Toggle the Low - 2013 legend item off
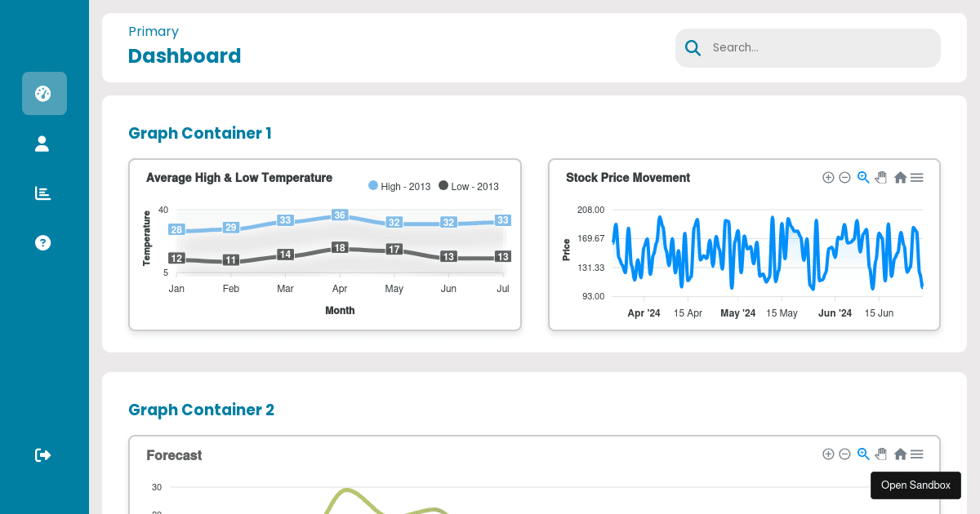Screen dimensions: 980x514 468,186
